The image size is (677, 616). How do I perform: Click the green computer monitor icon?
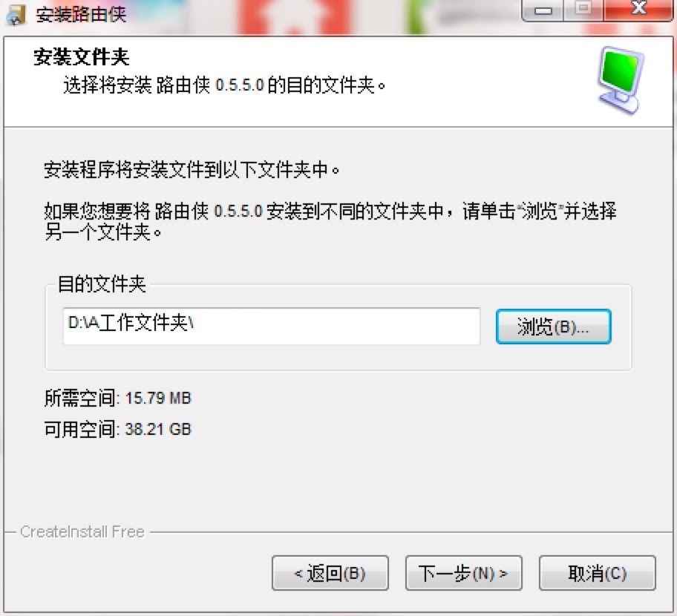(621, 80)
